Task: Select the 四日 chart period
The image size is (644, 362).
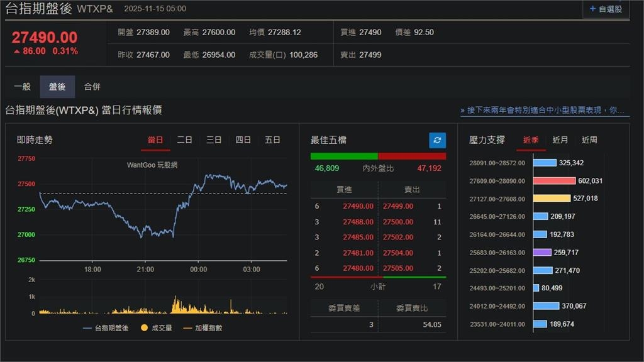Action: [x=243, y=140]
